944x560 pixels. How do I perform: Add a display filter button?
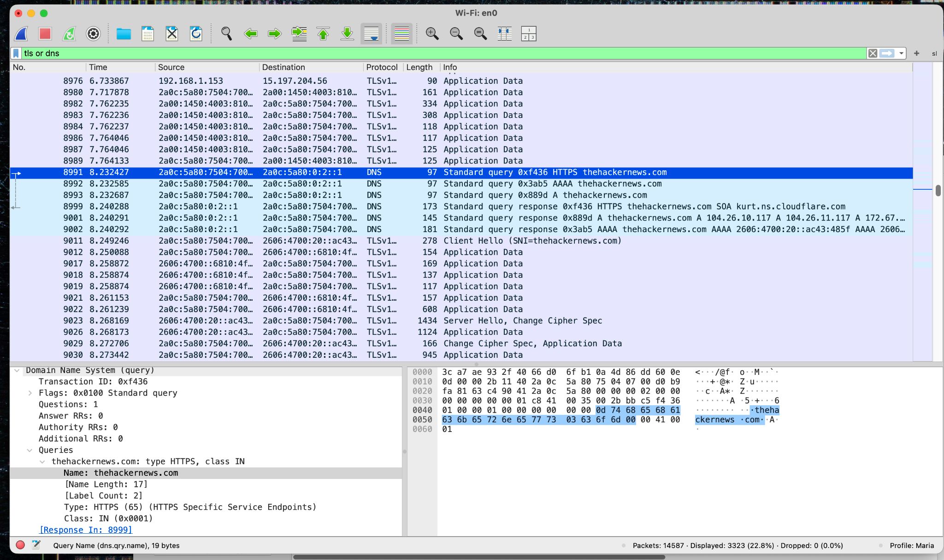(917, 53)
